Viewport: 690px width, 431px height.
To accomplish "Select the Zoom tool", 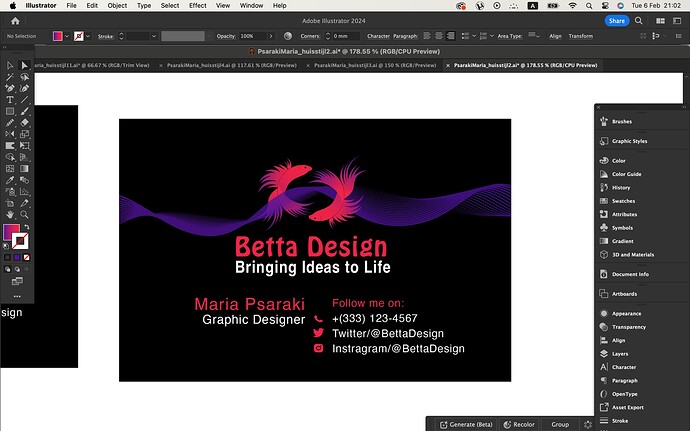I will (24, 214).
